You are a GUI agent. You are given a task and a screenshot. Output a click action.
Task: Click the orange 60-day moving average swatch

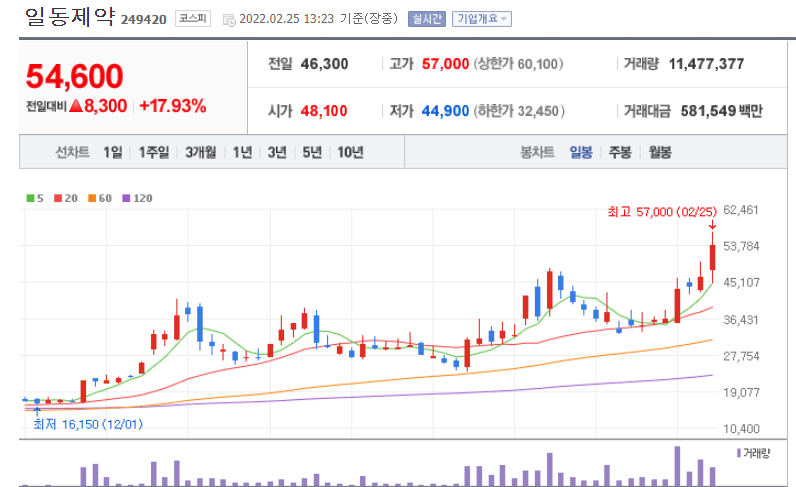[92, 198]
